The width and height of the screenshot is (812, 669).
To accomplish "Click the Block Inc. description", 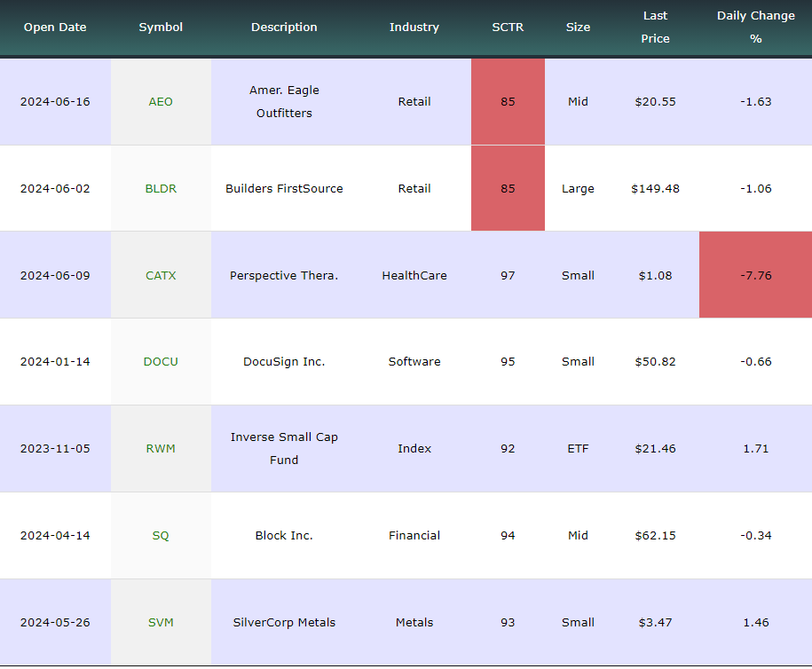I will pyautogui.click(x=284, y=535).
